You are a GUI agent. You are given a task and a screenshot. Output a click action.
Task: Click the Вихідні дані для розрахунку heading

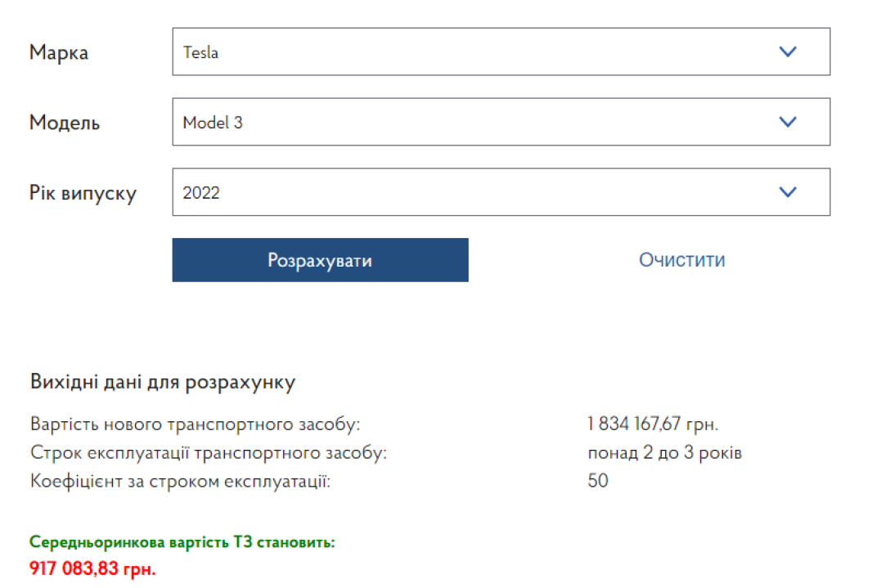pyautogui.click(x=162, y=382)
